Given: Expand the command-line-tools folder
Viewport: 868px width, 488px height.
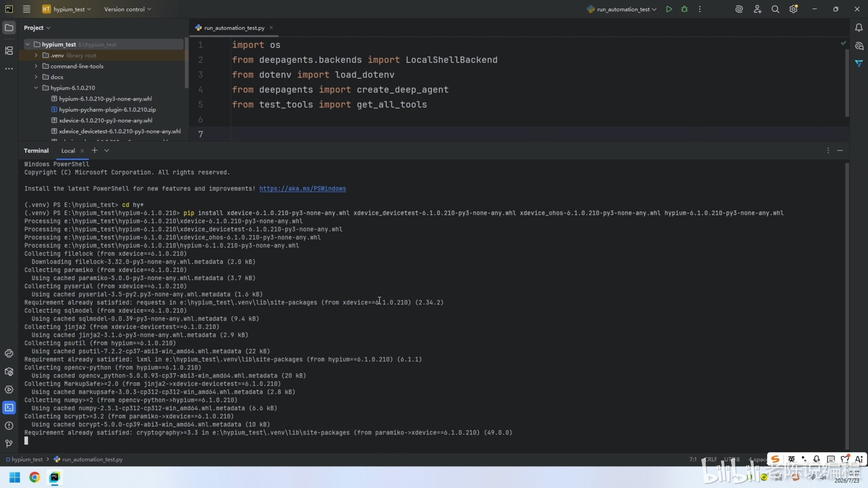Looking at the screenshot, I should 36,66.
